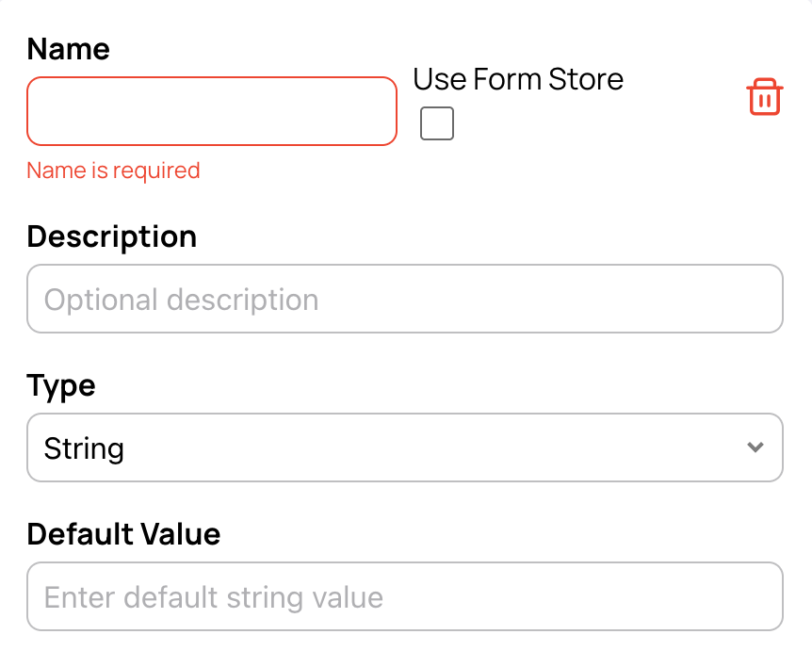Viewport: 812px width, 667px height.
Task: Click the Name label
Action: pyautogui.click(x=67, y=49)
